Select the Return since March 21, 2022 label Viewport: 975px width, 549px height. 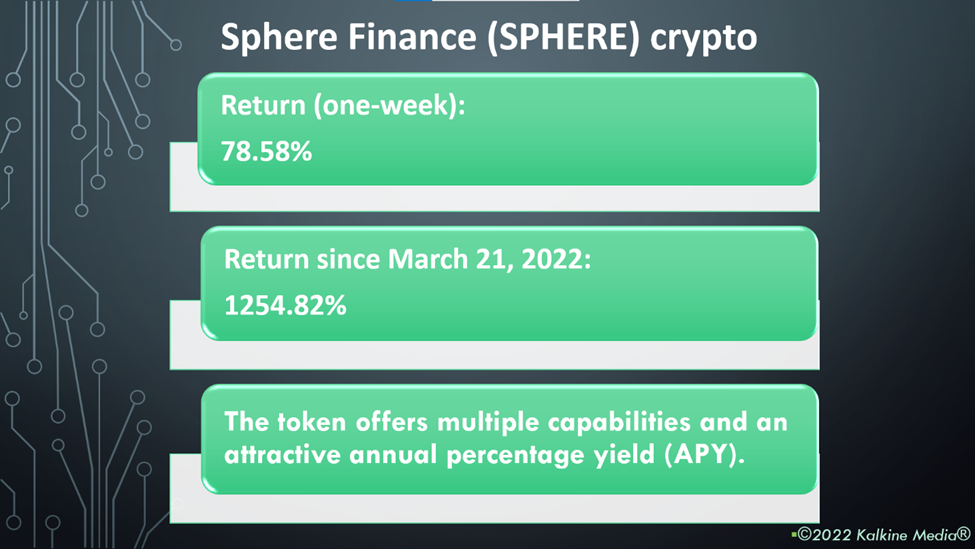click(407, 259)
